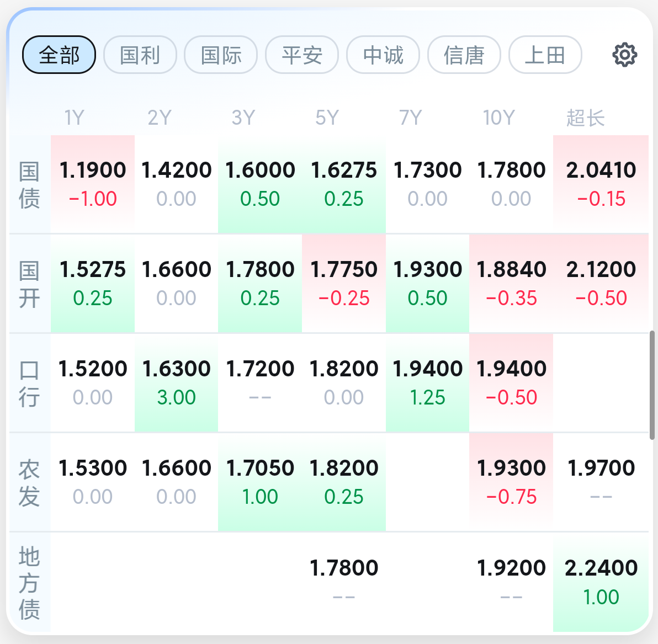Viewport: 658px width, 644px height.
Task: Select 口行 2Y cell showing 3.00 change
Action: tap(177, 382)
